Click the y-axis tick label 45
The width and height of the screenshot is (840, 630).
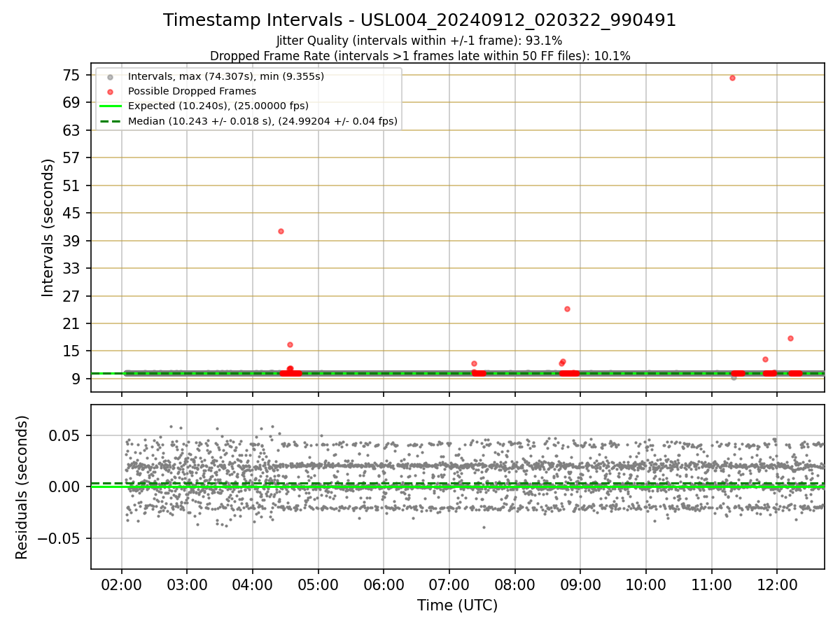(x=72, y=213)
